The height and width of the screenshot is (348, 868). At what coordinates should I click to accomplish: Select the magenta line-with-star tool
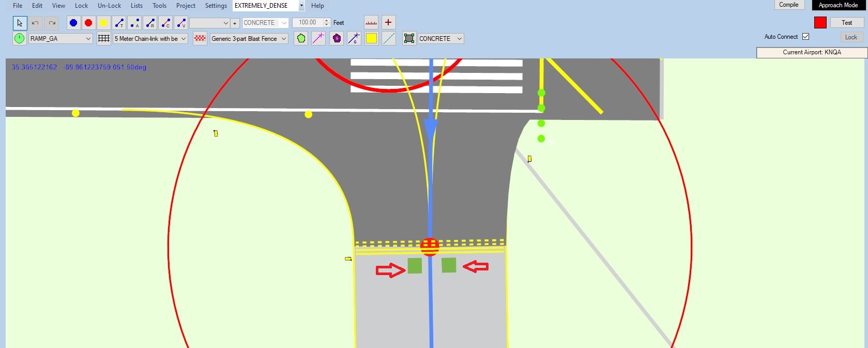click(318, 38)
